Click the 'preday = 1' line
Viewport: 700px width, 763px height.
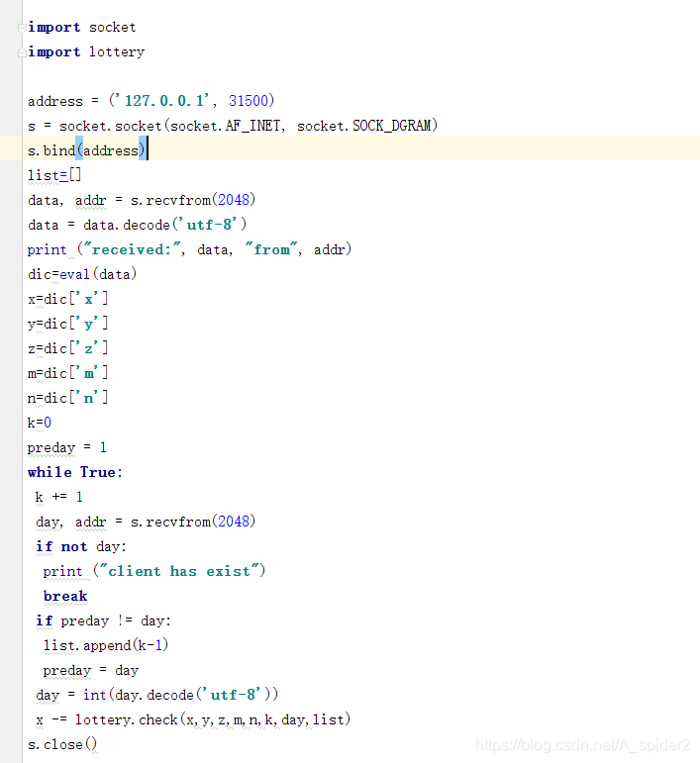point(67,447)
